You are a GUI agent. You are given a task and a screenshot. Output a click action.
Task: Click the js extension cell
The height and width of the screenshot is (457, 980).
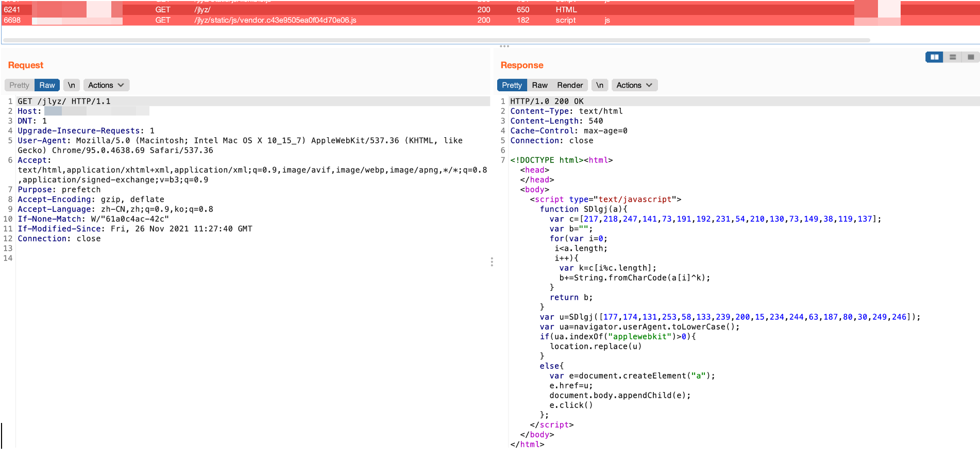click(x=607, y=20)
